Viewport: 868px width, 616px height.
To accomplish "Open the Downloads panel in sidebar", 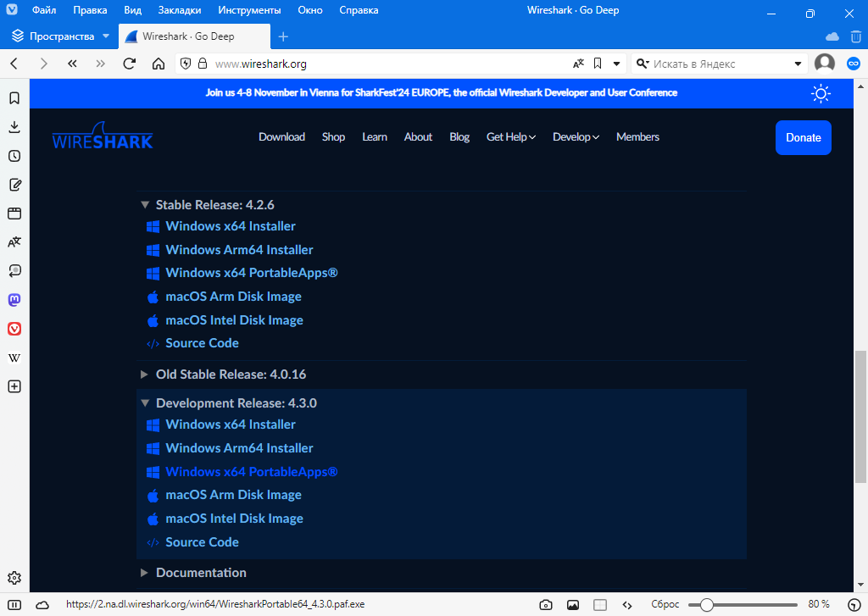I will (x=14, y=127).
